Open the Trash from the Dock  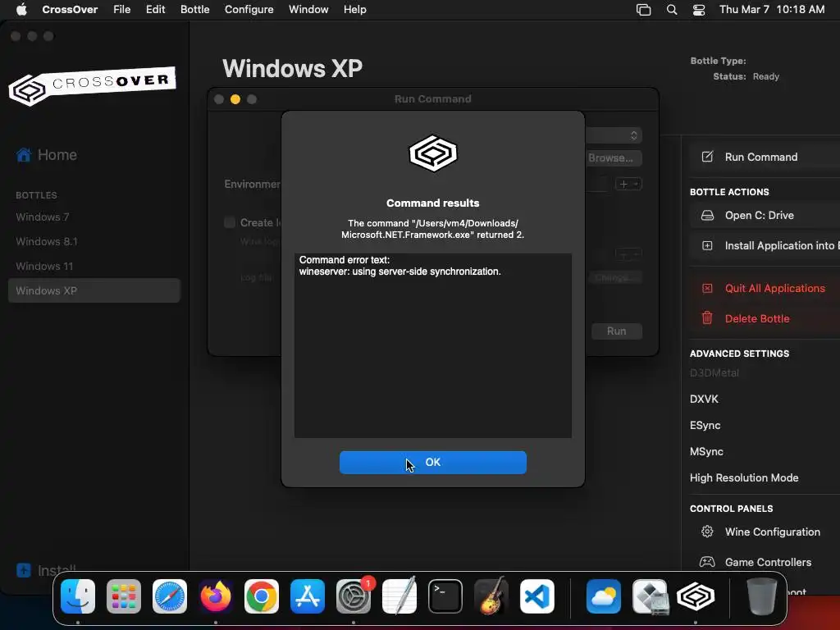(762, 596)
